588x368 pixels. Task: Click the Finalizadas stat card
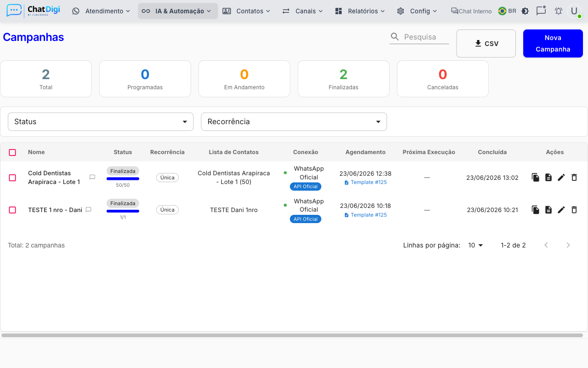pos(344,79)
